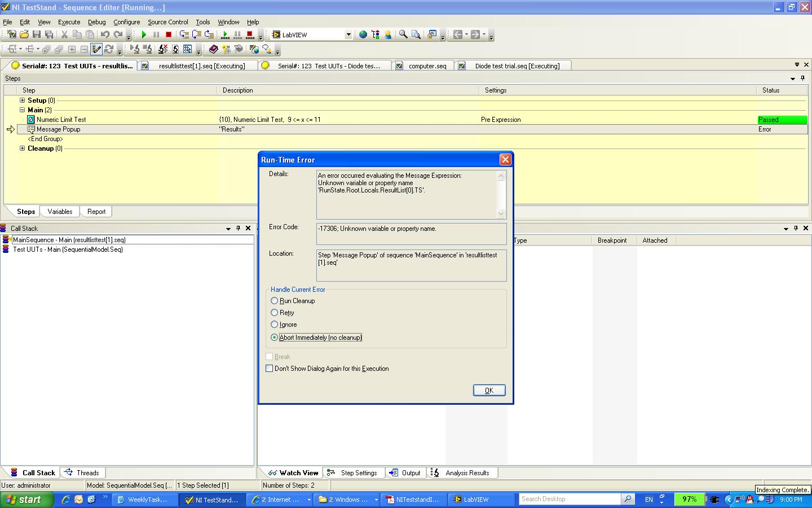Expand the Cleanup step group
The image size is (812, 508).
[23, 148]
